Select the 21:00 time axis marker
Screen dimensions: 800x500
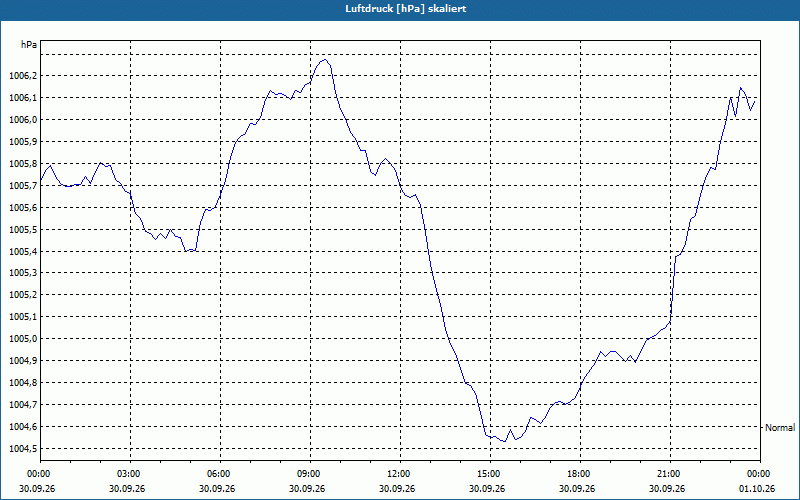click(670, 474)
